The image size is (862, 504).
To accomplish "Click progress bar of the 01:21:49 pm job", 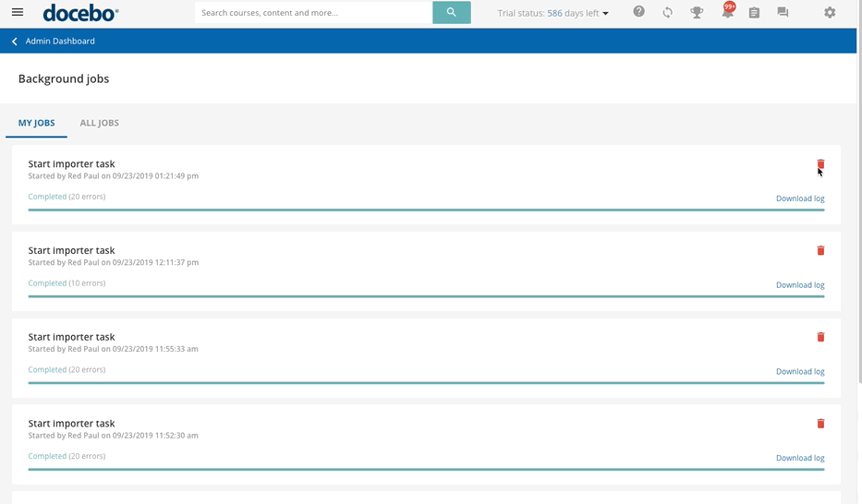I will [426, 210].
